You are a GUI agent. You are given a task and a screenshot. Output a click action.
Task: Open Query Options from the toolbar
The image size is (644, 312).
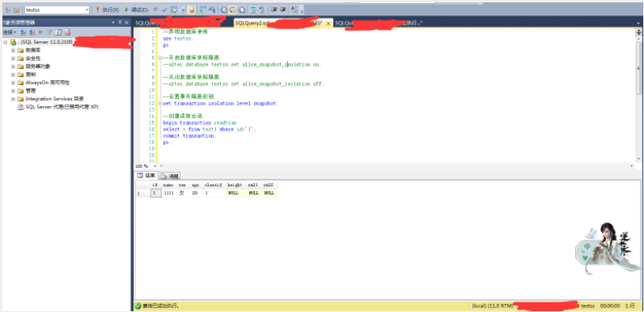click(x=182, y=10)
